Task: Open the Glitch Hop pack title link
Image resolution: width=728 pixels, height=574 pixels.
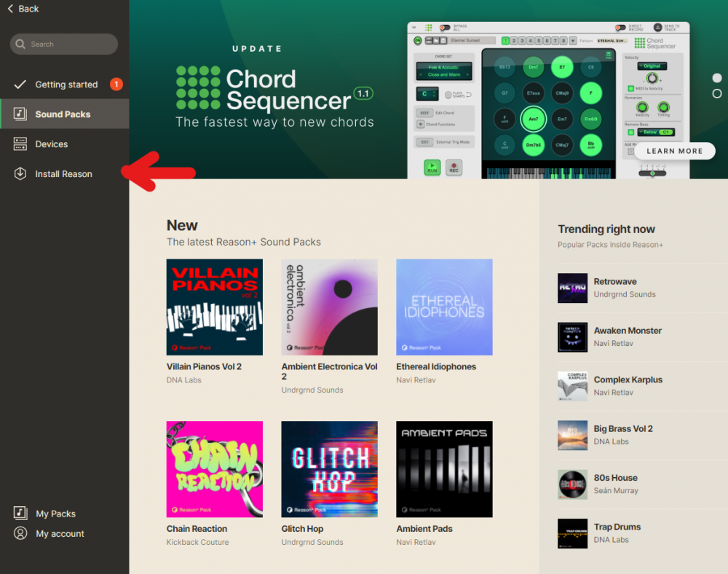Action: point(302,529)
